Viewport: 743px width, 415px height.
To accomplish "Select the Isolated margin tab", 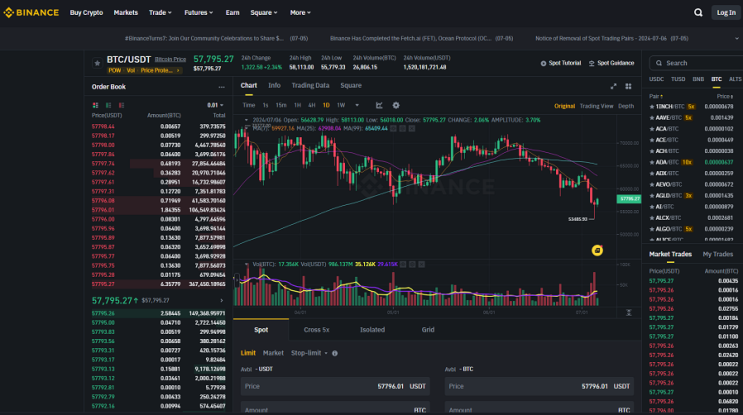I will pos(372,330).
